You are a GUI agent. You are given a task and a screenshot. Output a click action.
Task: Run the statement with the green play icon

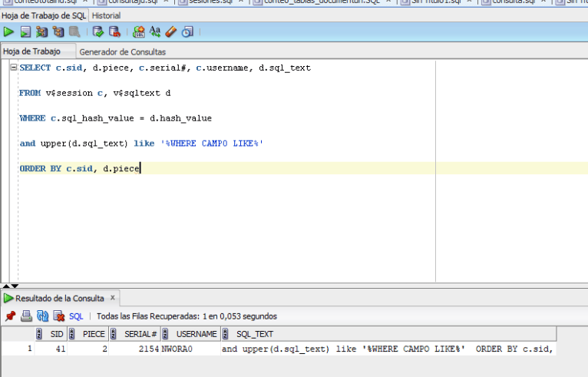[x=8, y=32]
